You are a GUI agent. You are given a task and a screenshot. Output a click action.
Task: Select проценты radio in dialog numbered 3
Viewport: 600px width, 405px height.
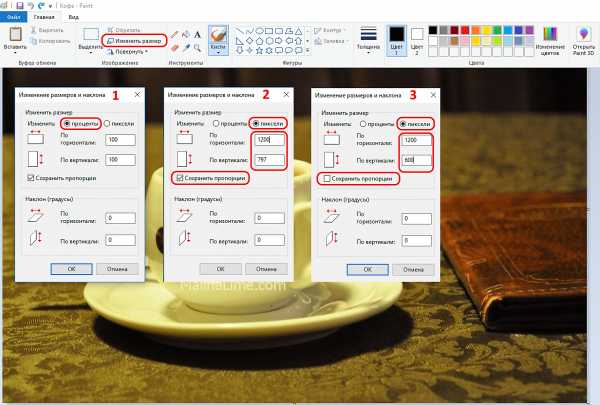coord(363,124)
